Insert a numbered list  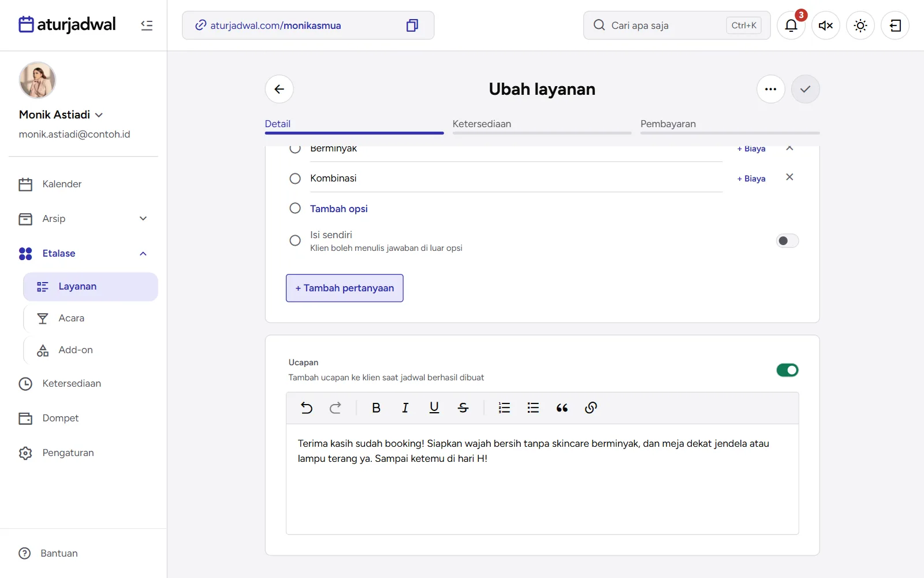coord(504,408)
